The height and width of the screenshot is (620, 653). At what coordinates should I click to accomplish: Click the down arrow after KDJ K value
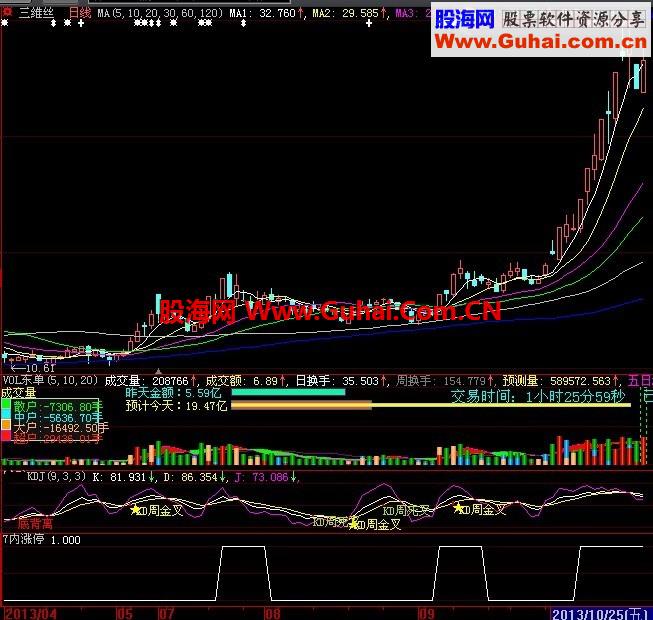pos(150,478)
